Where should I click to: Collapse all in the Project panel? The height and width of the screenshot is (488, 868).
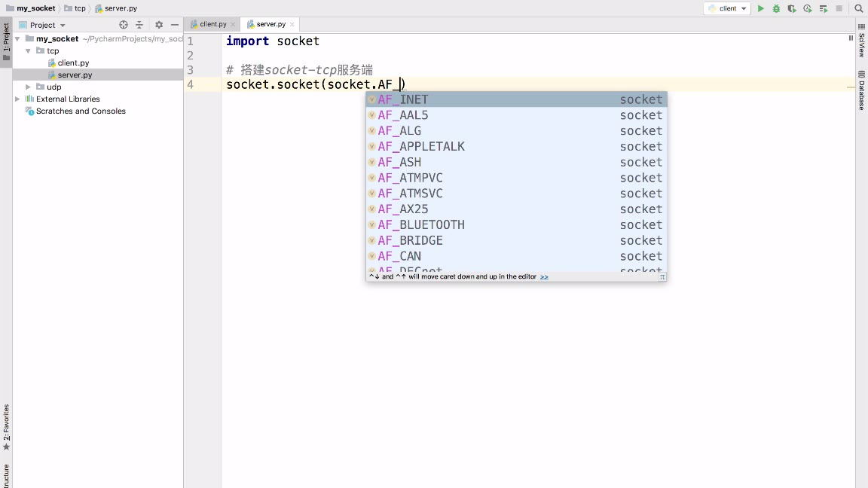(x=139, y=25)
